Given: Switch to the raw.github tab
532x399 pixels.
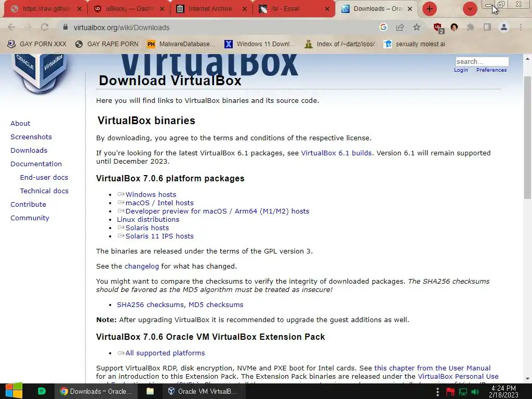Looking at the screenshot, I should [x=46, y=9].
